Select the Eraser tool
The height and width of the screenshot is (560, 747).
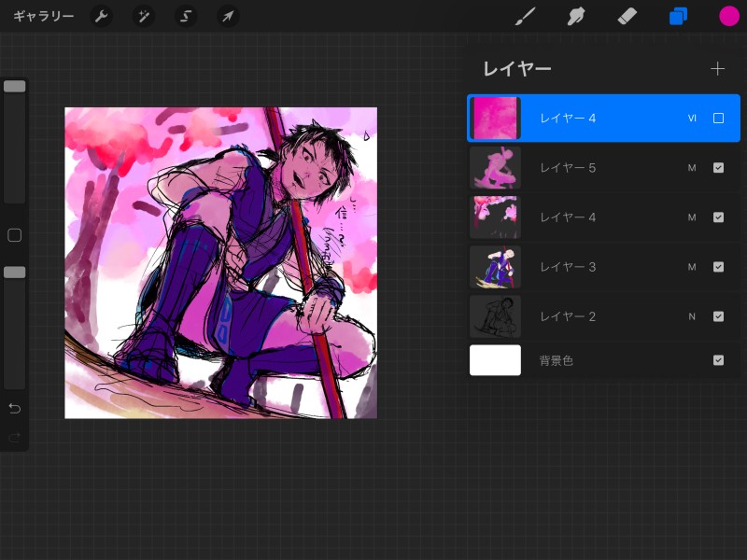[x=627, y=17]
